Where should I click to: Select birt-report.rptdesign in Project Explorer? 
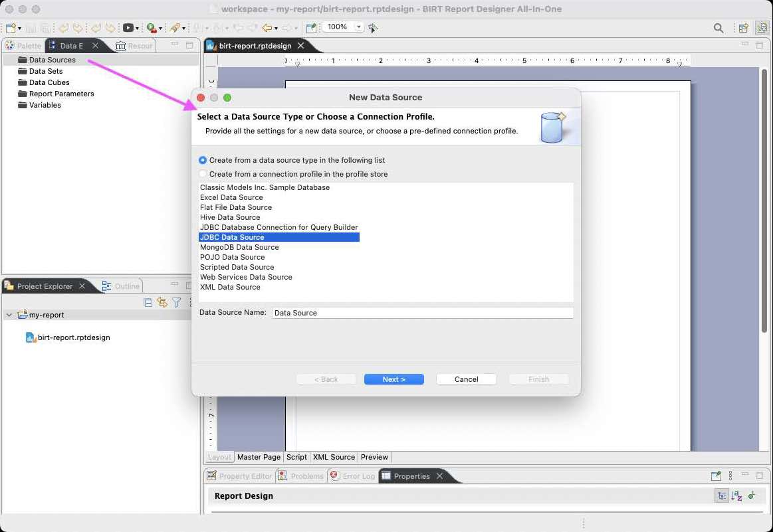click(x=68, y=337)
